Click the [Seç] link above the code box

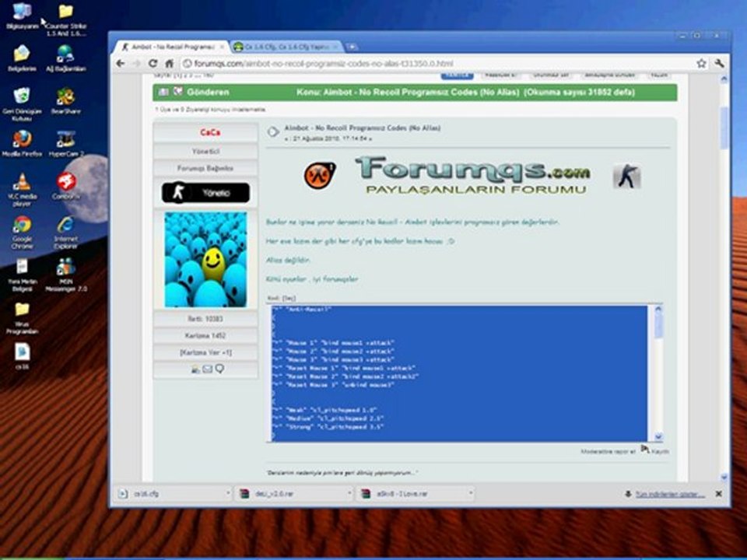[x=289, y=298]
